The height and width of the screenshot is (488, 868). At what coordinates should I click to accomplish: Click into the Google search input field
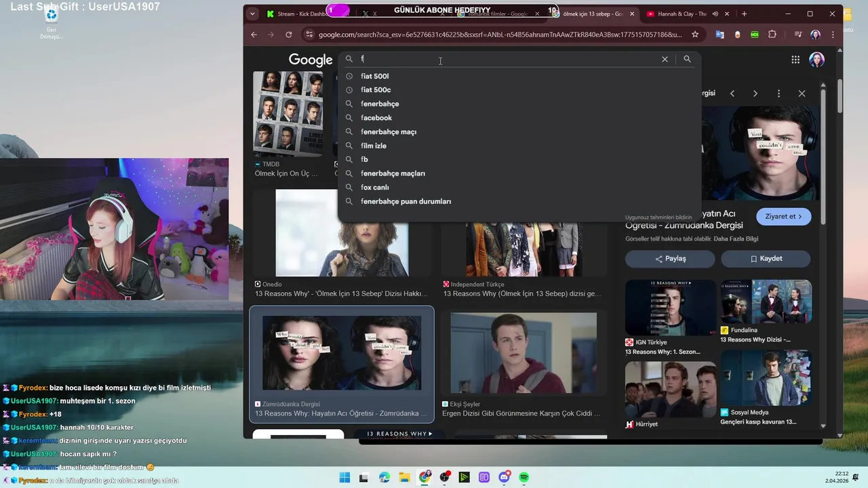pos(509,60)
